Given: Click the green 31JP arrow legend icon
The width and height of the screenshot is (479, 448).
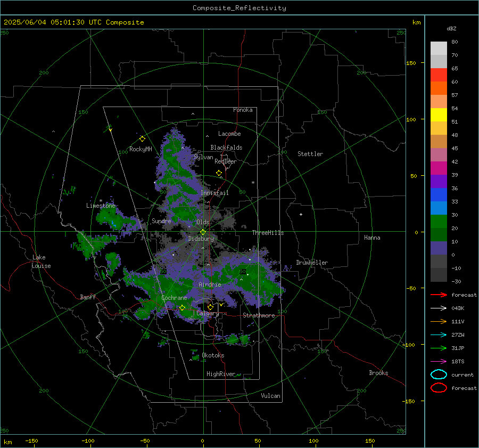Looking at the screenshot, I should 439,348.
